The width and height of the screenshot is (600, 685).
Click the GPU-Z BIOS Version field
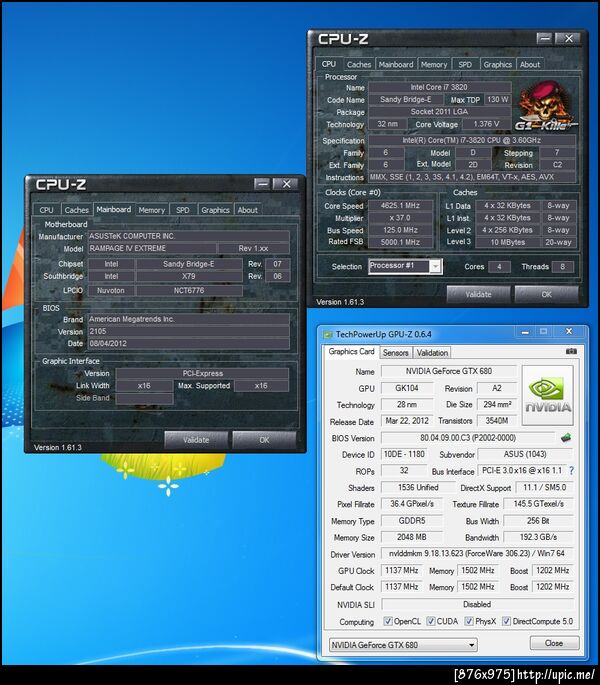click(x=468, y=438)
